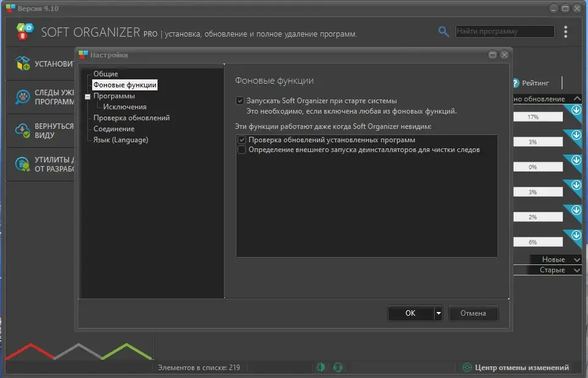Select Общие in settings tree

tap(106, 74)
